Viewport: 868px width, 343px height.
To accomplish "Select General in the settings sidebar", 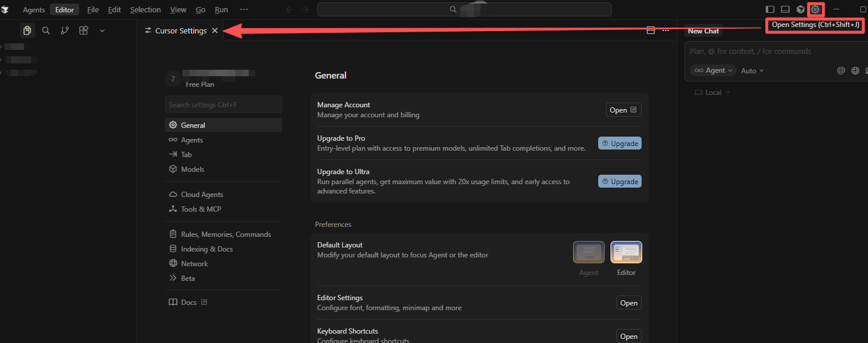I will (x=223, y=125).
